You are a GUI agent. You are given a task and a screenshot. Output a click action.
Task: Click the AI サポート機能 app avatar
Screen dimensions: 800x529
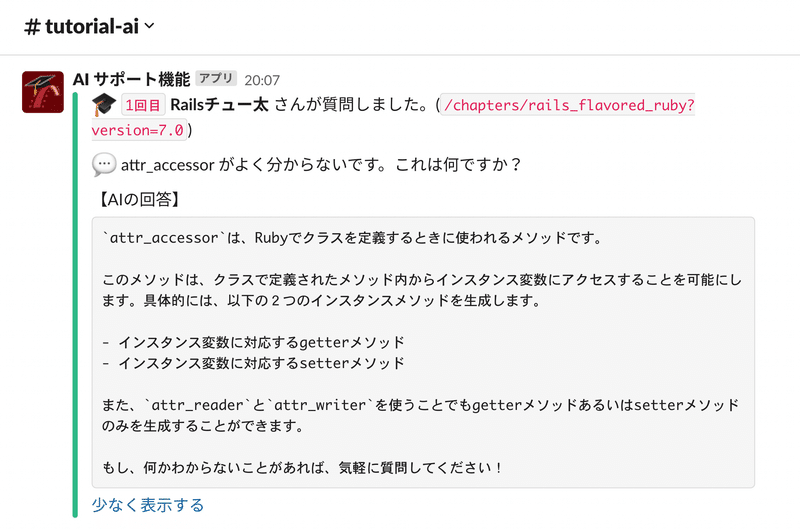pos(44,93)
